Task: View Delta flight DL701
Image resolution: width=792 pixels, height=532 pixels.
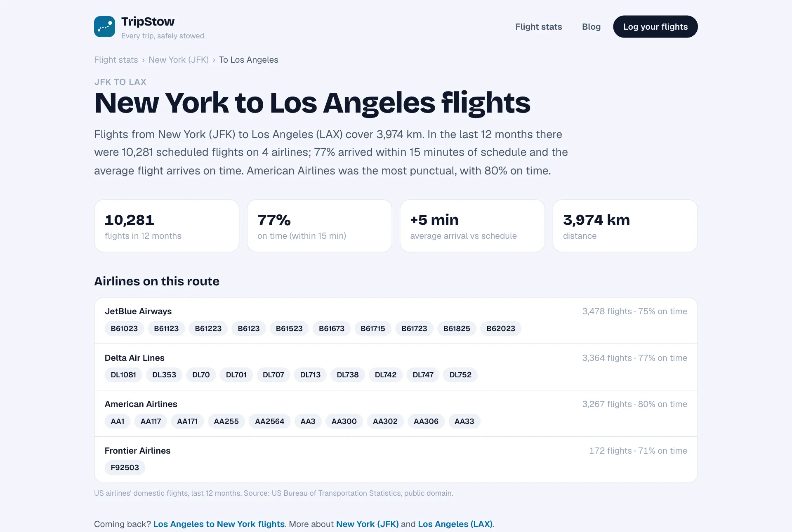Action: pyautogui.click(x=236, y=375)
